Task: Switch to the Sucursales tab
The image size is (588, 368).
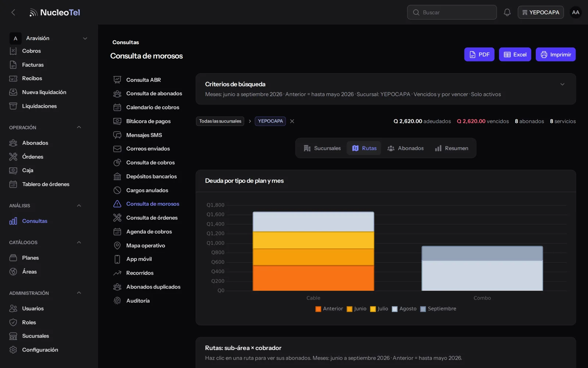Action: pos(322,148)
